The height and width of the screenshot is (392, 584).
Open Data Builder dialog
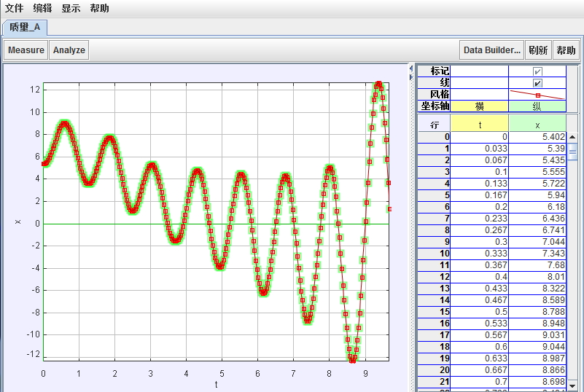tap(491, 50)
